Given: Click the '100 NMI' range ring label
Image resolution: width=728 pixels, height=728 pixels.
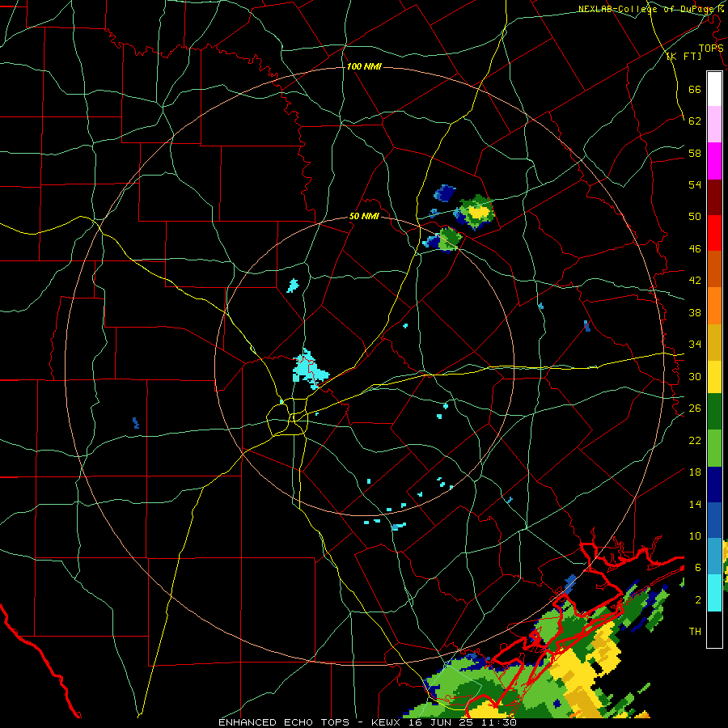Looking at the screenshot, I should [x=364, y=67].
